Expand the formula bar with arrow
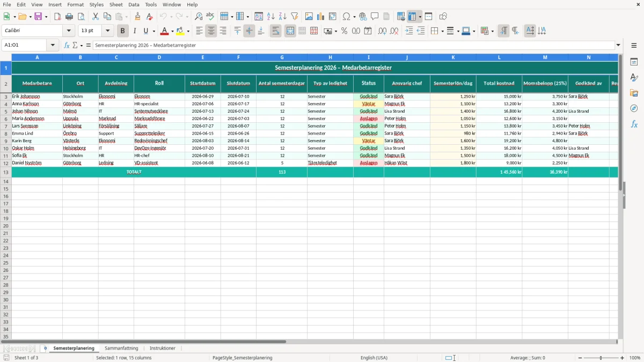Viewport: 644px width, 362px height. pos(618,46)
